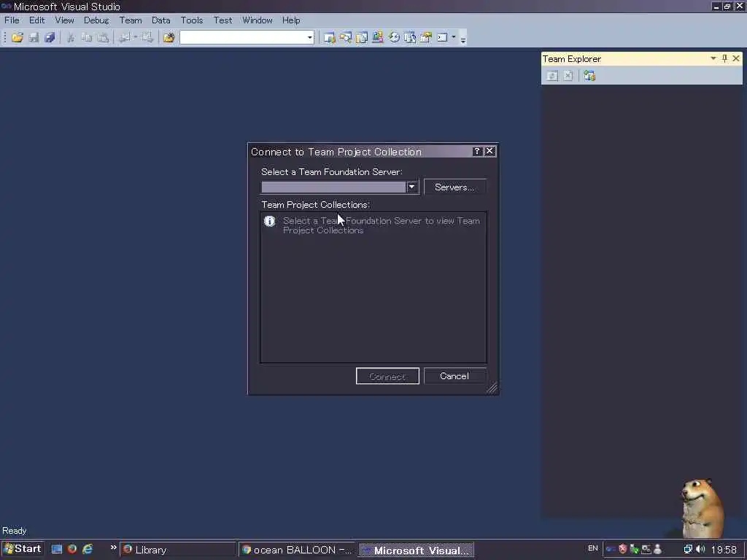Image resolution: width=747 pixels, height=560 pixels.
Task: Switch to the Library taskbar window
Action: pos(178,550)
